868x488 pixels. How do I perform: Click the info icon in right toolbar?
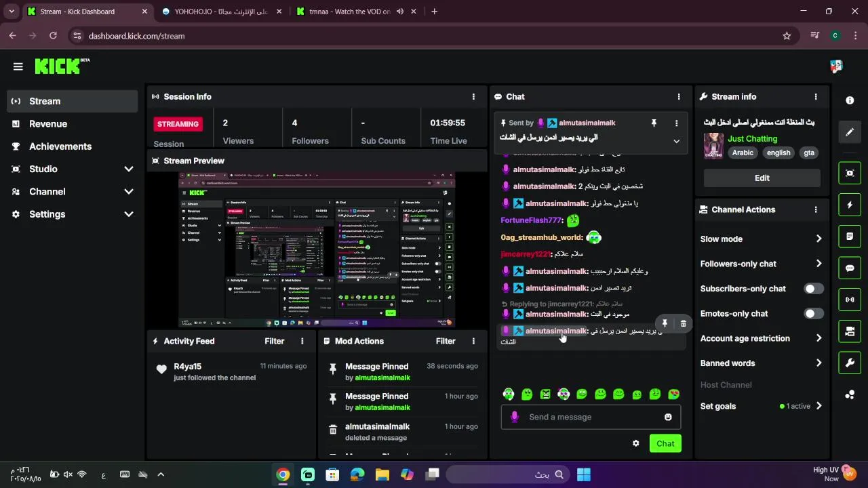[x=850, y=100]
